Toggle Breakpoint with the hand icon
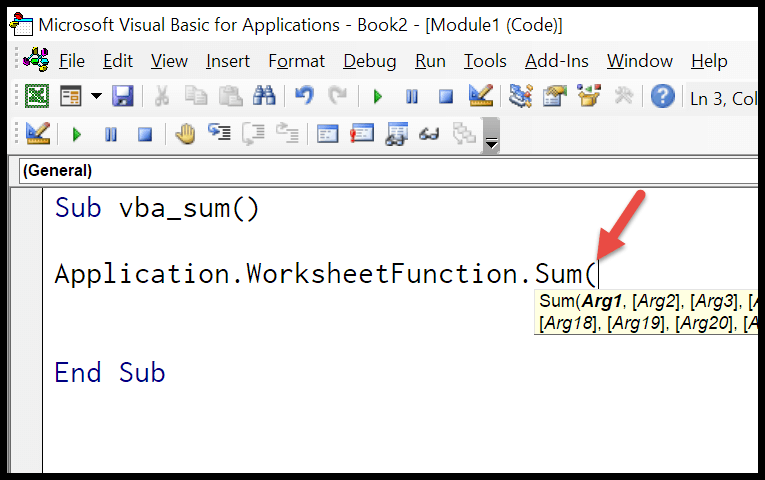 185,134
